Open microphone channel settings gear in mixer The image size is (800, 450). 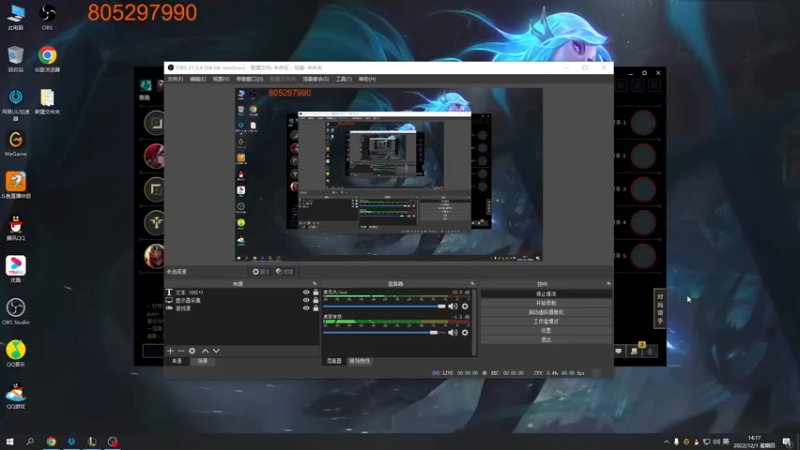[x=465, y=306]
